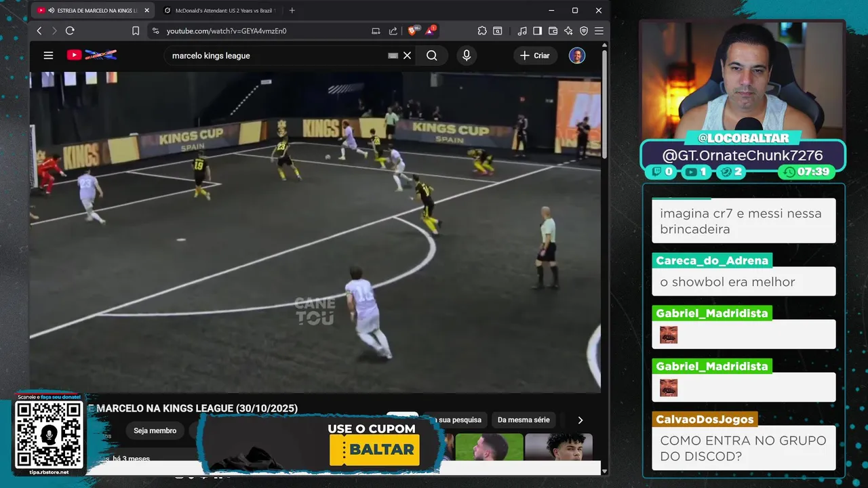The image size is (868, 488).
Task: Open the extensions puzzle-piece menu
Action: [x=482, y=30]
